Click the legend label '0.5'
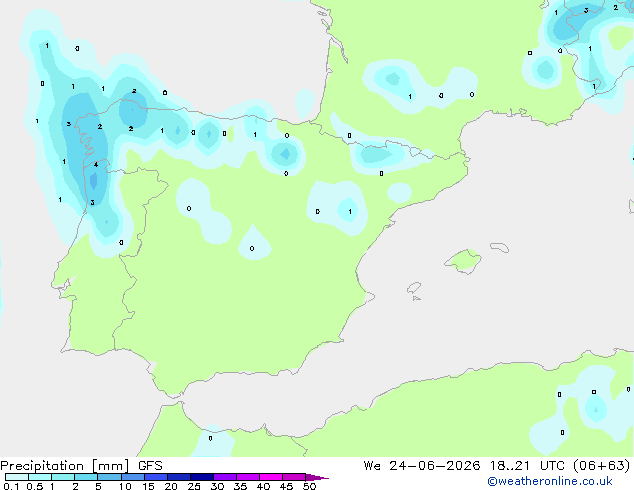634x490 pixels. tap(35, 486)
